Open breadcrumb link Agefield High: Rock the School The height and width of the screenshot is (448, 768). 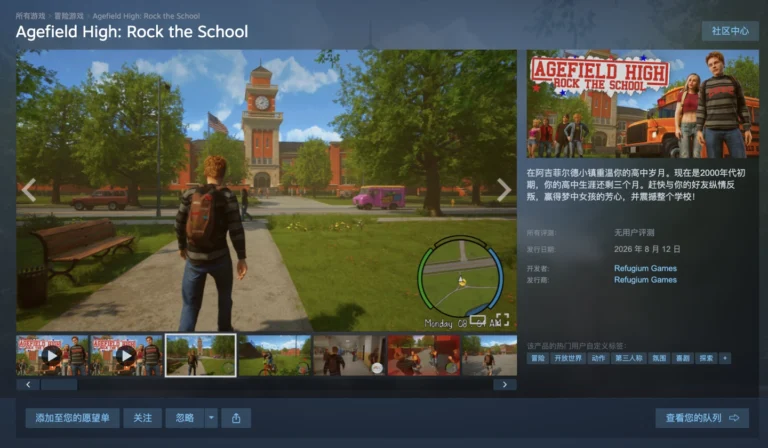(146, 16)
